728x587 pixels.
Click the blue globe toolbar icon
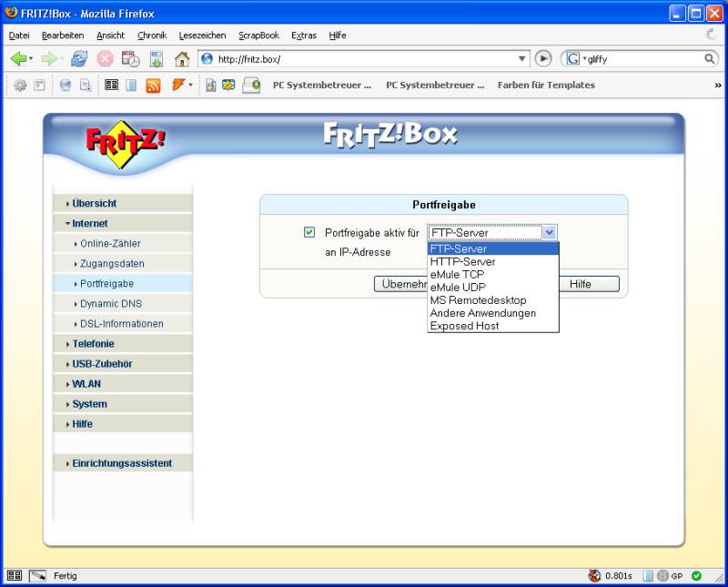pyautogui.click(x=66, y=85)
